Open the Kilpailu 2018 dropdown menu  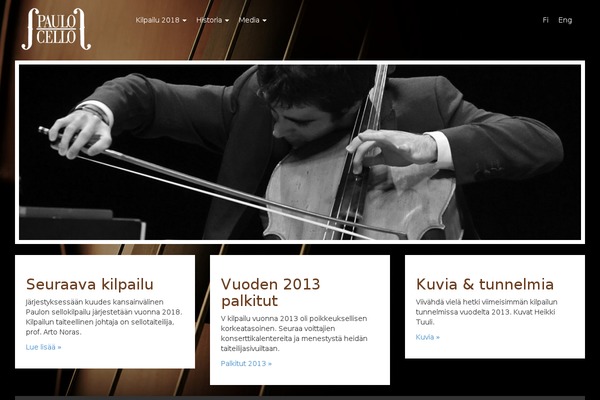point(161,20)
